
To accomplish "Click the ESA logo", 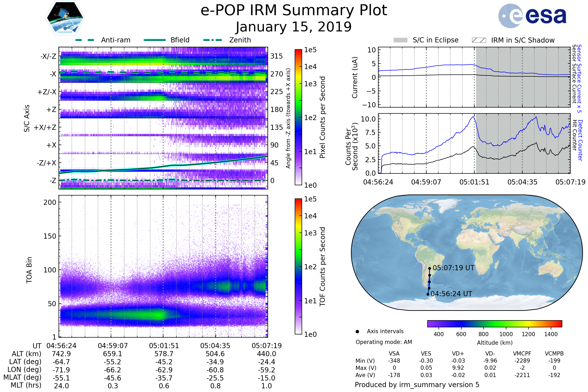I will [x=532, y=16].
